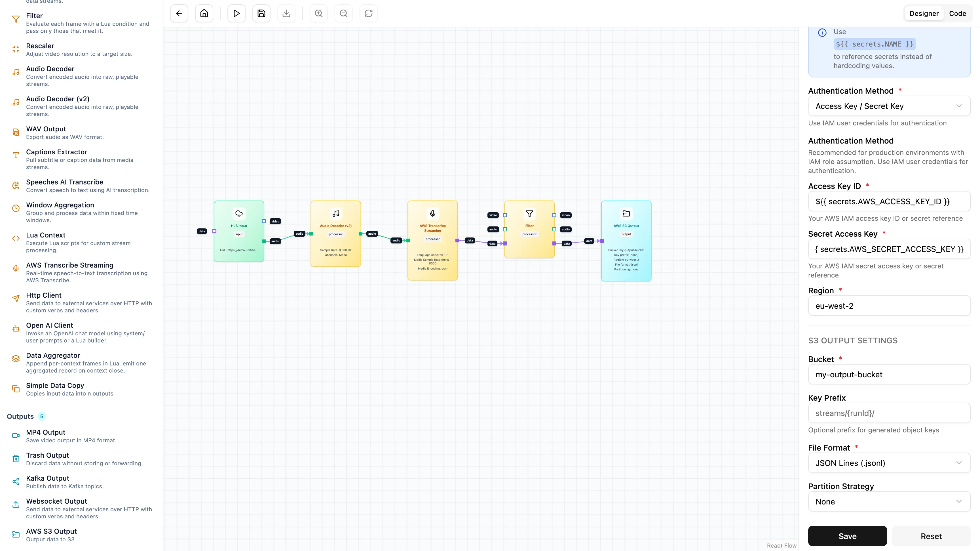Screen dimensions: 980x551
Task: Return home using the home icon
Action: pyautogui.click(x=204, y=13)
